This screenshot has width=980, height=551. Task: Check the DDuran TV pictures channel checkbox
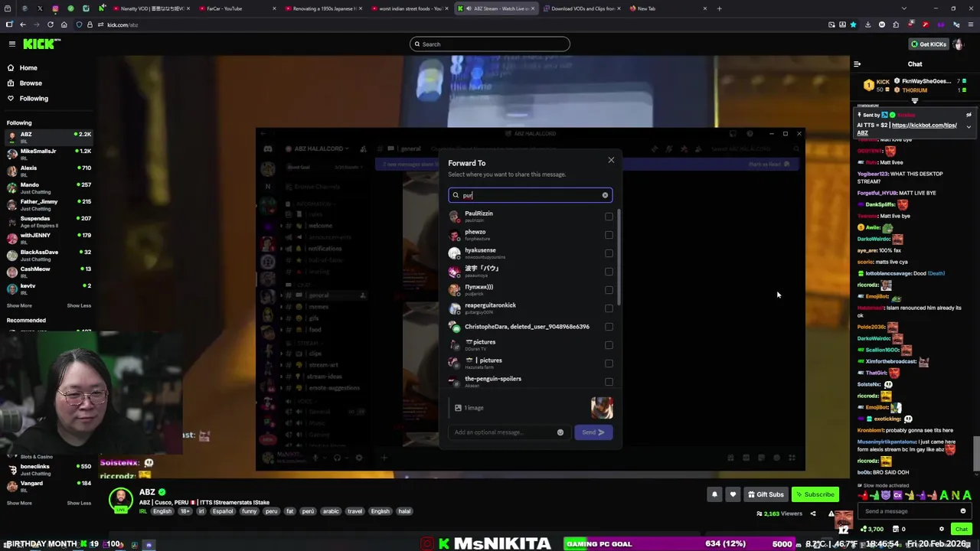click(609, 345)
